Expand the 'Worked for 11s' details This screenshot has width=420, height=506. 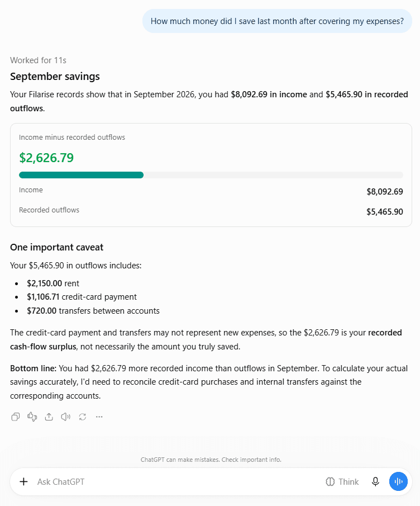tap(38, 60)
